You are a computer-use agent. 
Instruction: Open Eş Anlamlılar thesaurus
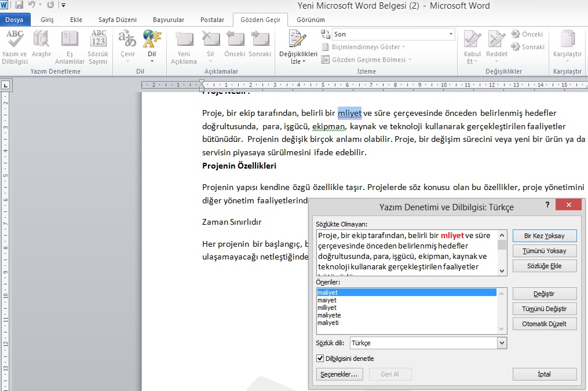tap(70, 47)
